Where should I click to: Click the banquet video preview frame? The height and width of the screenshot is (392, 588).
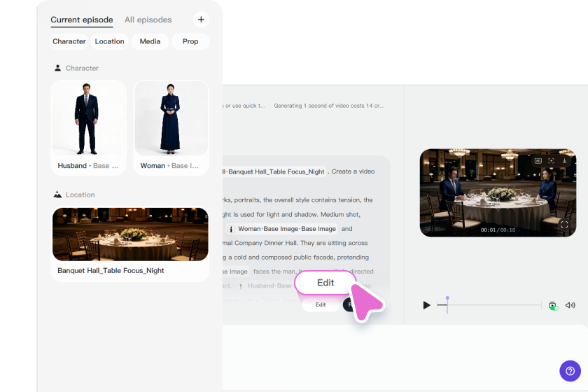point(498,192)
